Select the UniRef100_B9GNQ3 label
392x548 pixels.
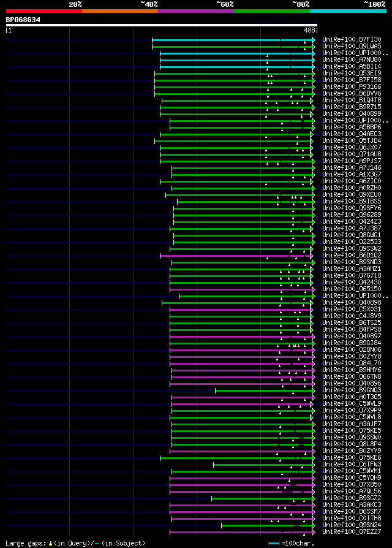(352, 390)
